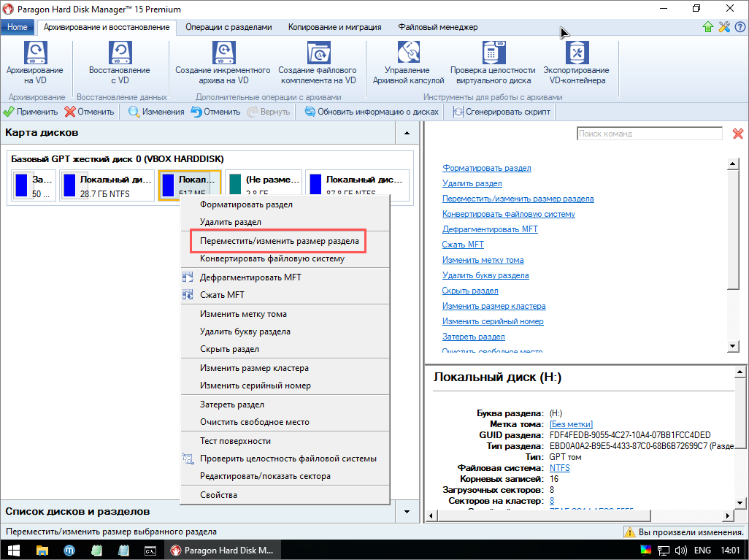Start Создание файлового комплемента на VD
749x560 pixels.
(318, 63)
